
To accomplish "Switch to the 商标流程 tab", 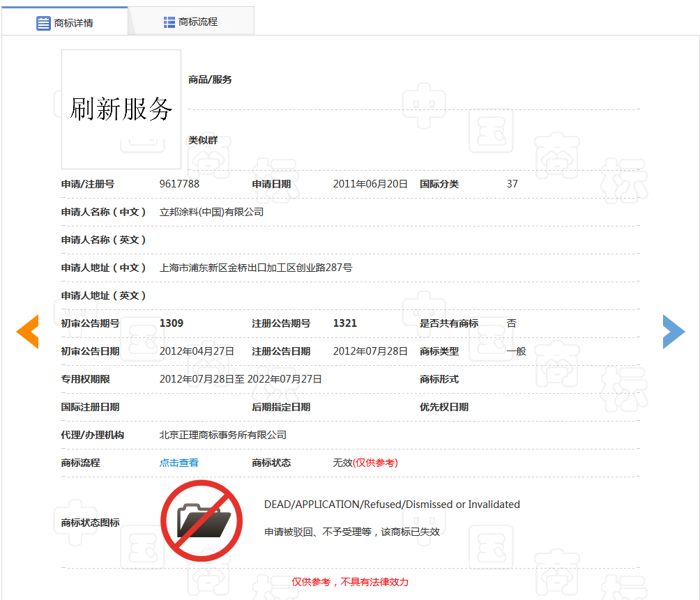I will point(191,22).
